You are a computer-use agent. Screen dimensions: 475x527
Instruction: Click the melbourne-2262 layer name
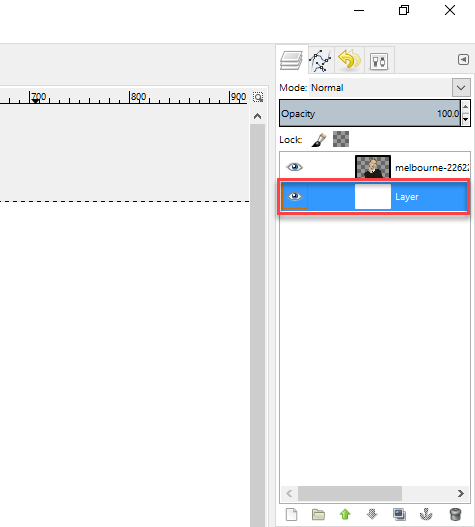click(432, 167)
